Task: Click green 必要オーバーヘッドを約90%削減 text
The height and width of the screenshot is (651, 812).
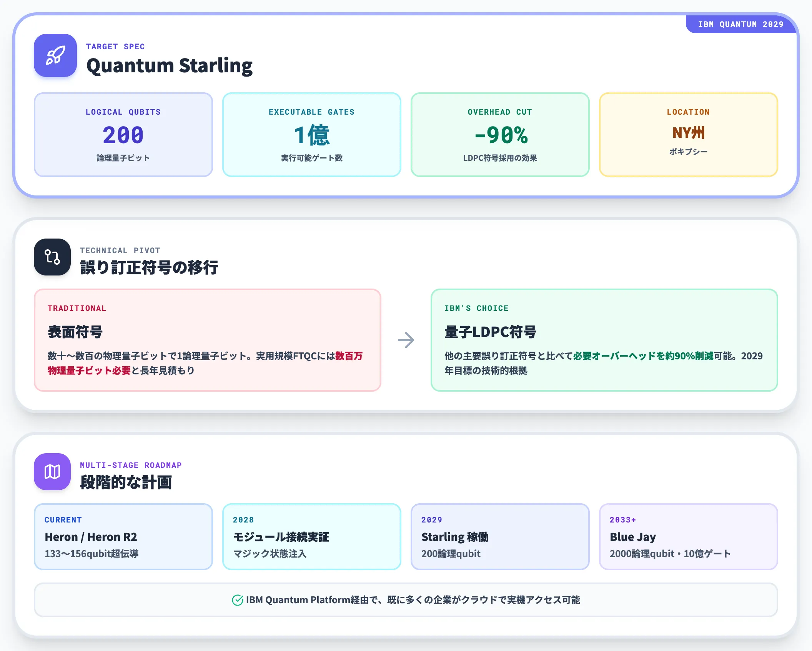Action: coord(643,356)
